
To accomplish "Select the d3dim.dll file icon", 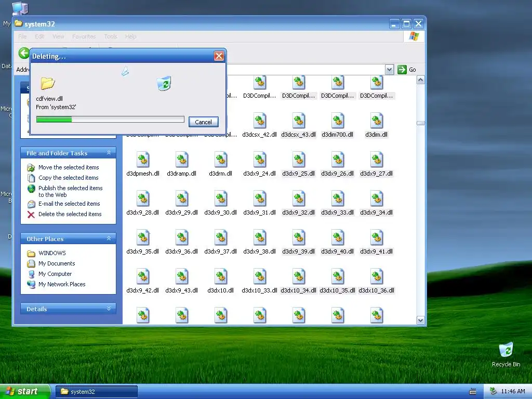I will (x=377, y=121).
